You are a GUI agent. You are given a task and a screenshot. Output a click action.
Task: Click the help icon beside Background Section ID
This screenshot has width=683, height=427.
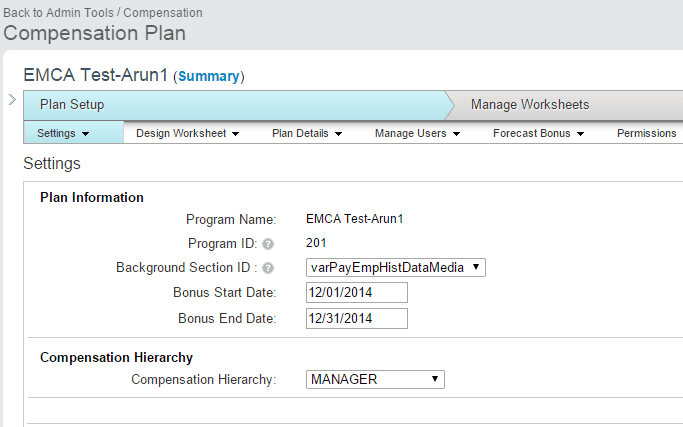(x=268, y=268)
